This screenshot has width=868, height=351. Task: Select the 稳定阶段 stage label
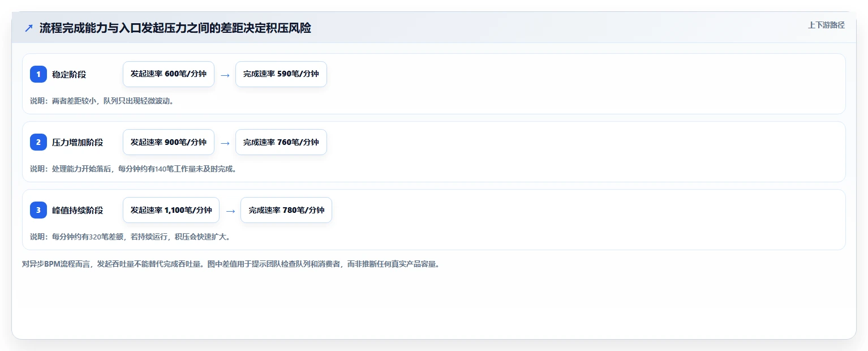pyautogui.click(x=69, y=74)
